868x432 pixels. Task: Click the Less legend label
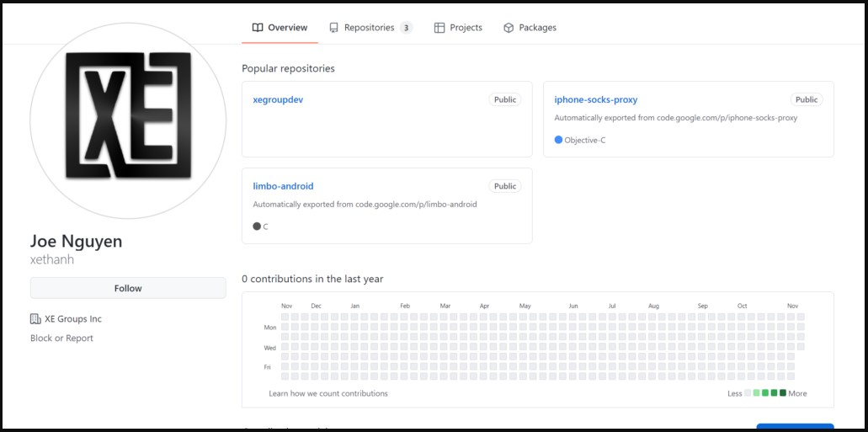(735, 393)
